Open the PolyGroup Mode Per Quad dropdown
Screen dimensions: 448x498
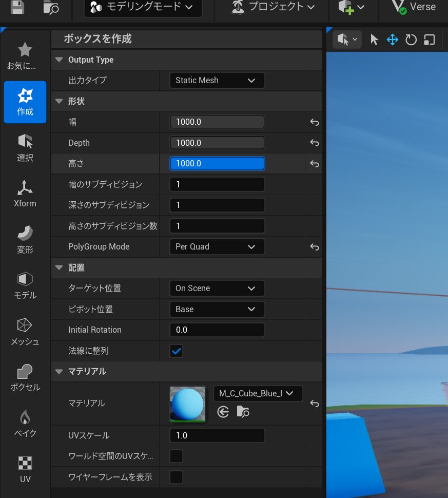pos(217,247)
